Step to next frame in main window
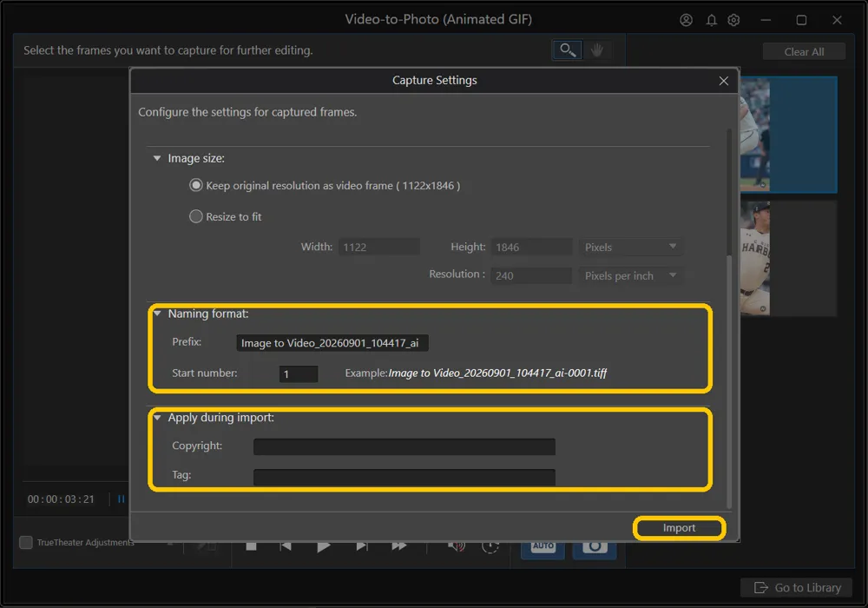 point(361,546)
